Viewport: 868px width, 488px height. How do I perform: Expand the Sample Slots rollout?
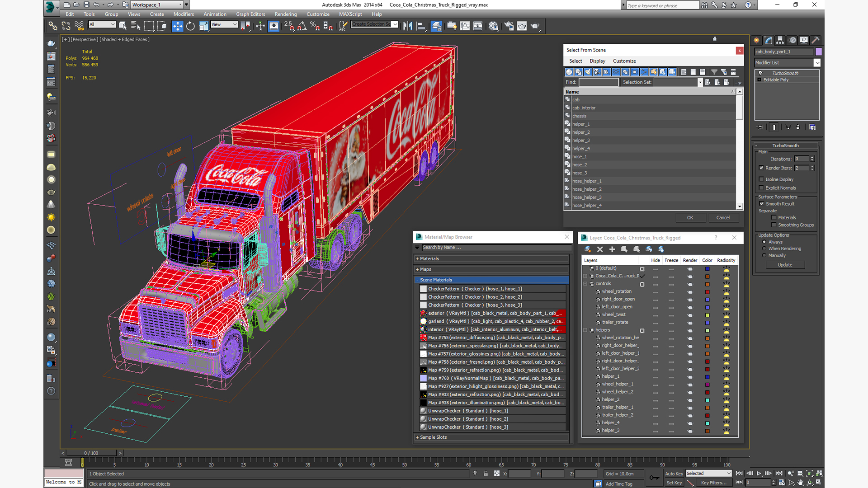click(491, 437)
